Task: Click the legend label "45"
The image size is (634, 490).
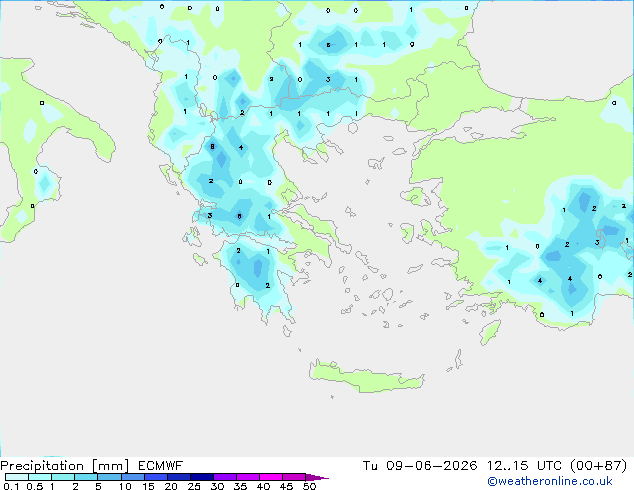Action: coord(286,486)
